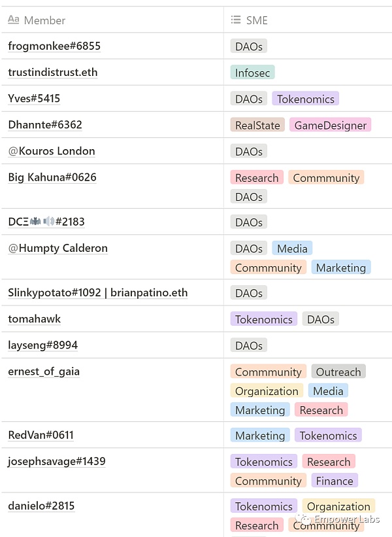Image resolution: width=392 pixels, height=537 pixels.
Task: Click the Aa text-type icon beside Member
Action: 14,20
